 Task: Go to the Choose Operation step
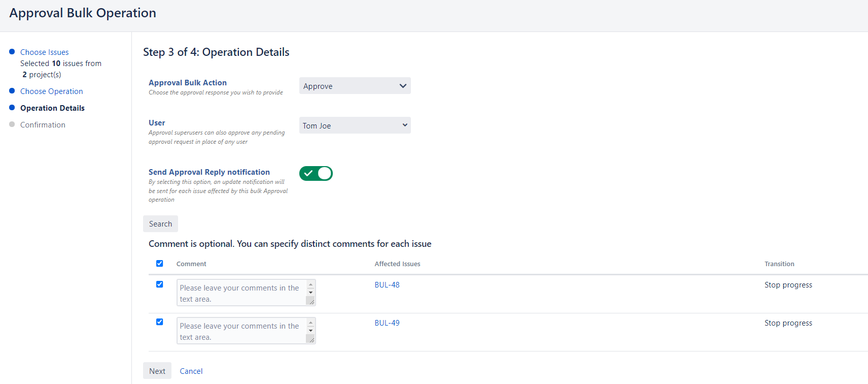pyautogui.click(x=51, y=91)
